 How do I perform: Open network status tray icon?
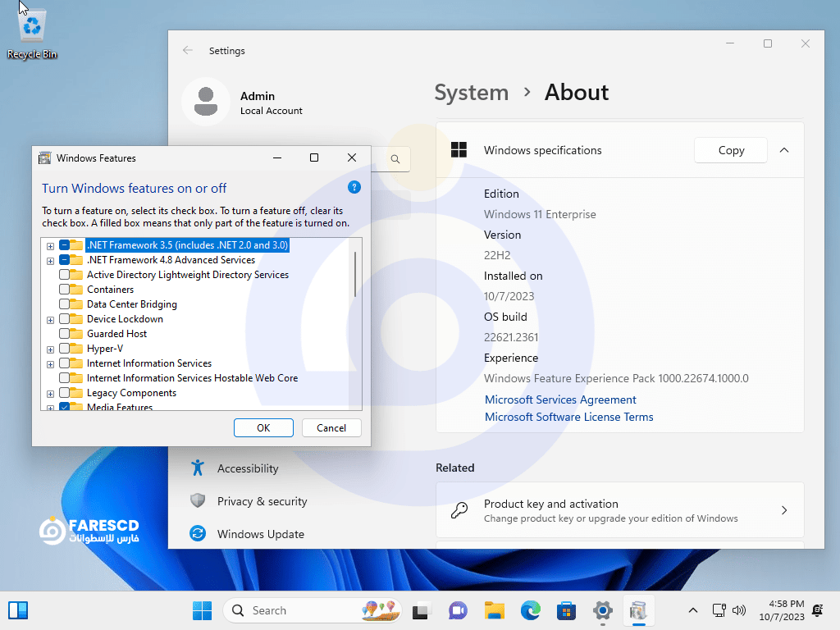coord(719,610)
